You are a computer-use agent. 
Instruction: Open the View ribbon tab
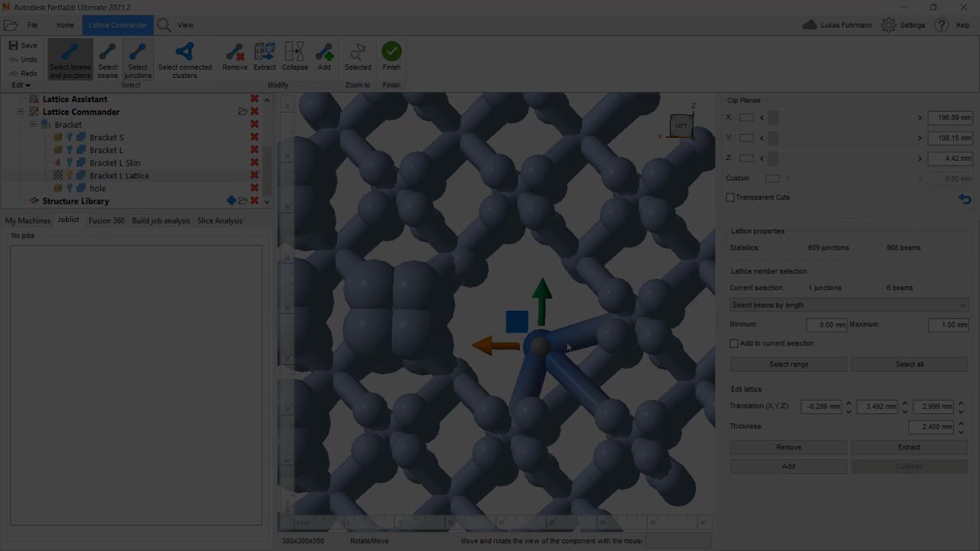[x=185, y=25]
